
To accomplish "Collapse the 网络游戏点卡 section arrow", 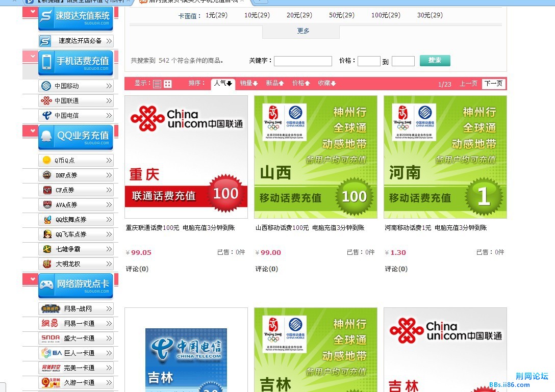I will pyautogui.click(x=33, y=279).
